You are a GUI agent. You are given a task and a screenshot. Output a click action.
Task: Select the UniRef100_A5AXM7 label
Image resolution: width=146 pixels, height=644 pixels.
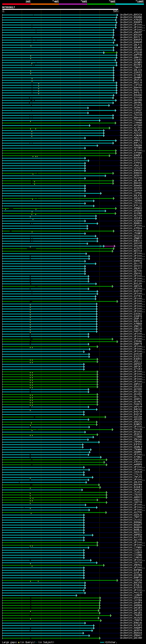point(131,32)
